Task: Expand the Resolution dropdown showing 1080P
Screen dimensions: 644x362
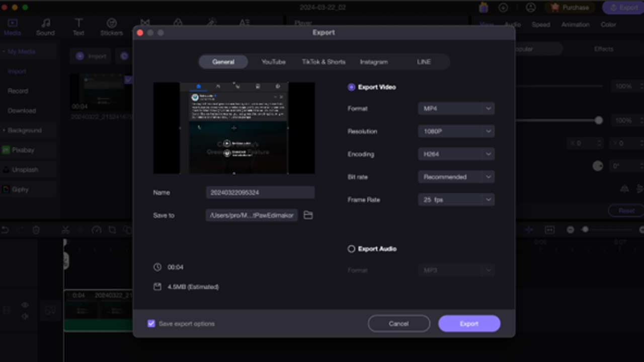Action: coord(456,131)
